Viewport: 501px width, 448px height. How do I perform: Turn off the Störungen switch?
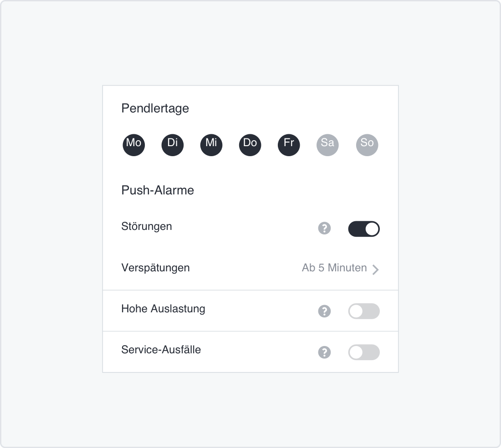[x=363, y=229]
